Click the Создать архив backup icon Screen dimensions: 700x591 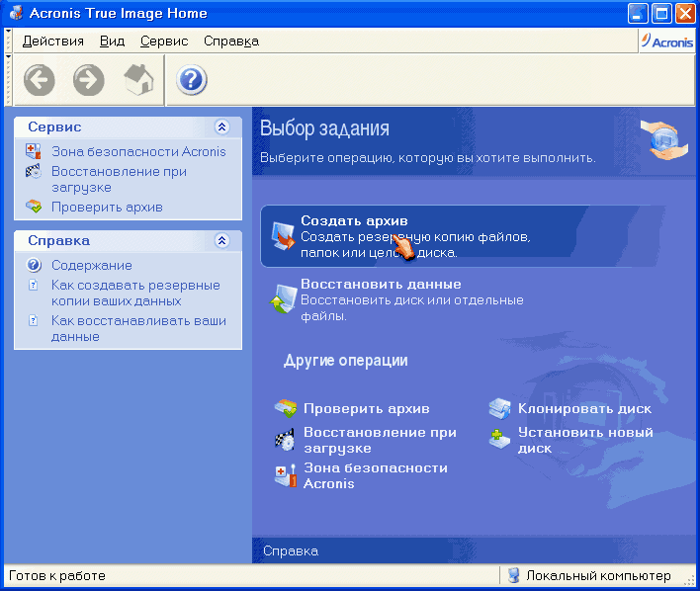tap(284, 235)
